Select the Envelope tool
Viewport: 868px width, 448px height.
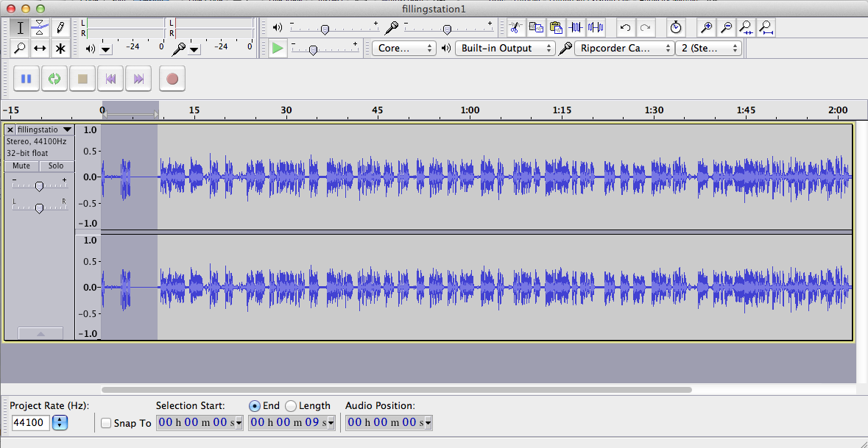pos(40,27)
